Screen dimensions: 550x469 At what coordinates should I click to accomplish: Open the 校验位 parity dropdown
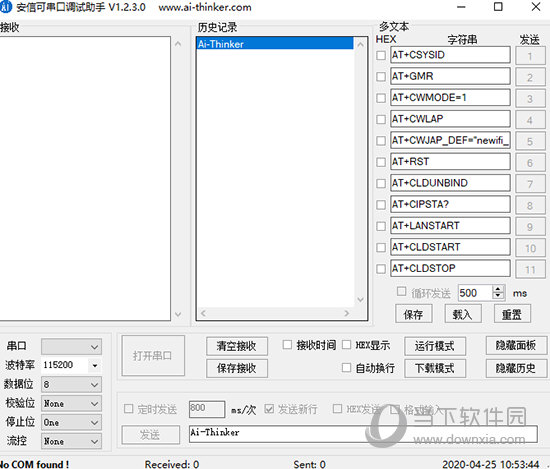(x=72, y=403)
